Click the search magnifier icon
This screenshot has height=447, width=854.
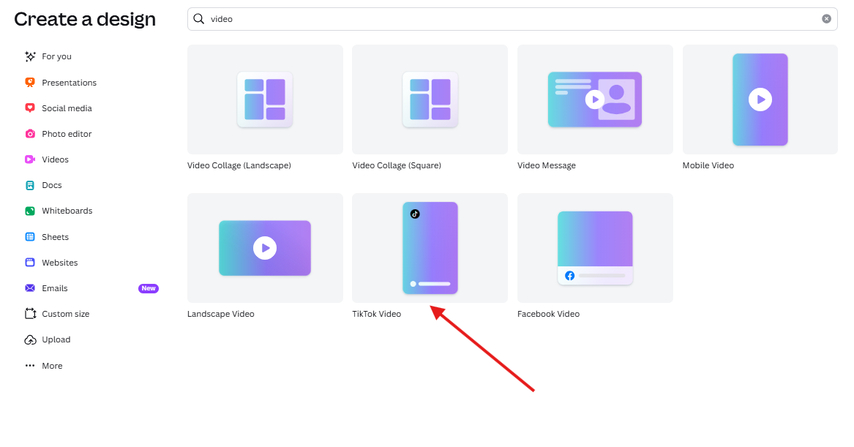click(199, 19)
